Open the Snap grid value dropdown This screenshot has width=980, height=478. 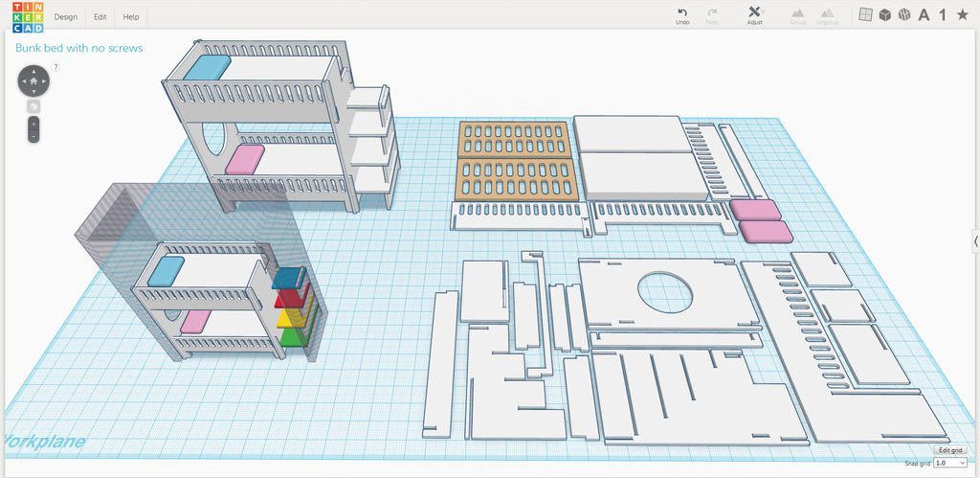(950, 463)
